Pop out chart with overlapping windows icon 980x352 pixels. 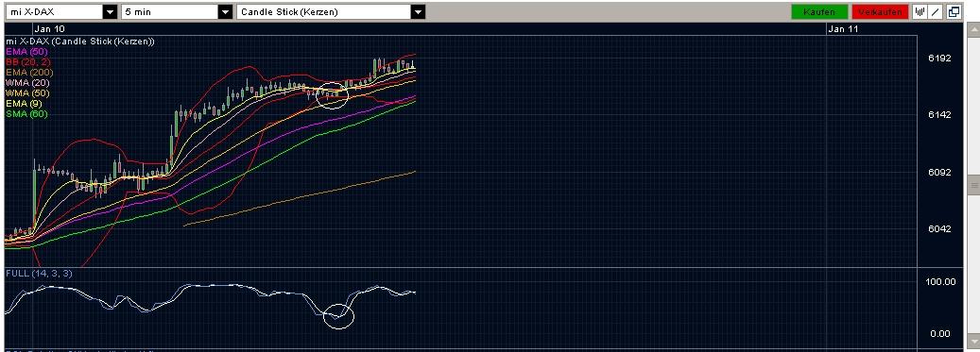coord(954,12)
